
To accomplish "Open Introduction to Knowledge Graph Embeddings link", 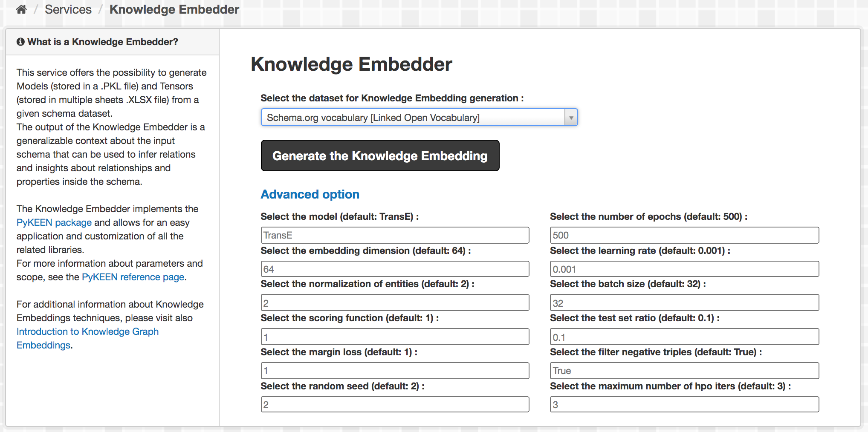I will 87,332.
